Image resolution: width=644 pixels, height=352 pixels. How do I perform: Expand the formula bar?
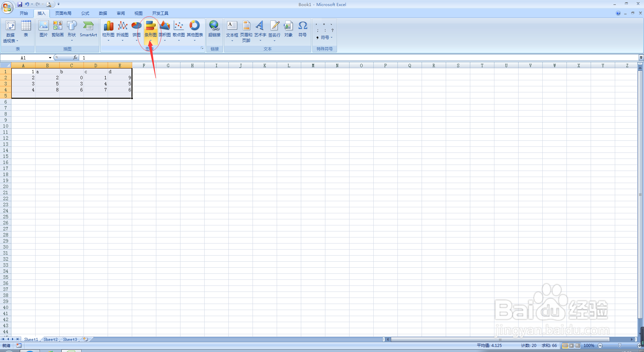641,57
